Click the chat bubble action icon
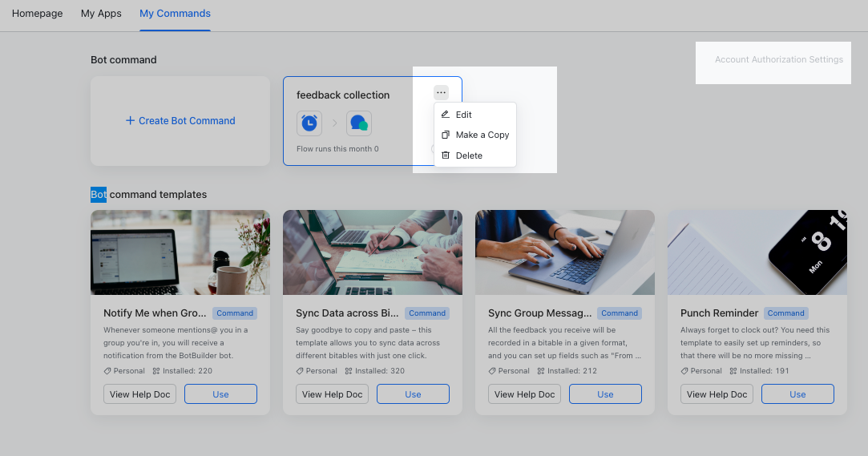The image size is (868, 456). [x=359, y=123]
